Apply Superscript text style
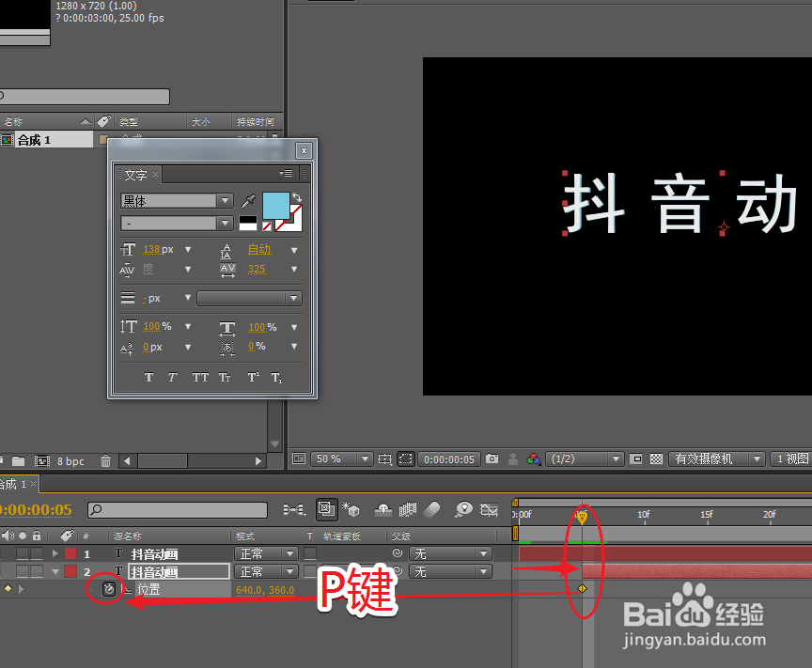This screenshot has height=668, width=812. tap(253, 377)
